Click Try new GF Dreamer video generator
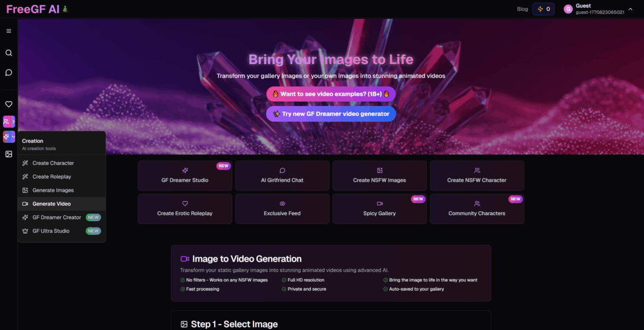The image size is (644, 330). pos(331,114)
